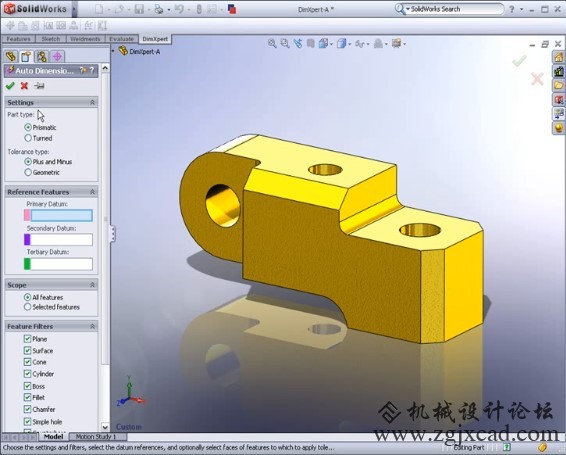Click the pushpin keep-visible icon
This screenshot has height=455, width=566.
click(39, 86)
